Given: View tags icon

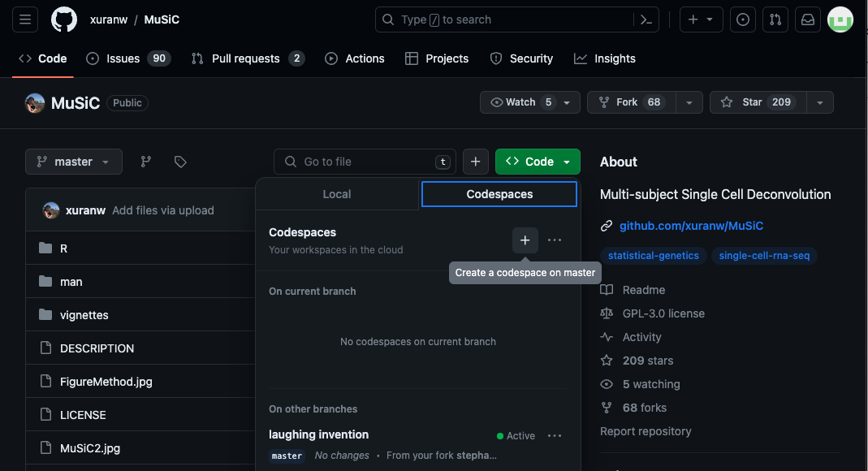Looking at the screenshot, I should click(180, 162).
